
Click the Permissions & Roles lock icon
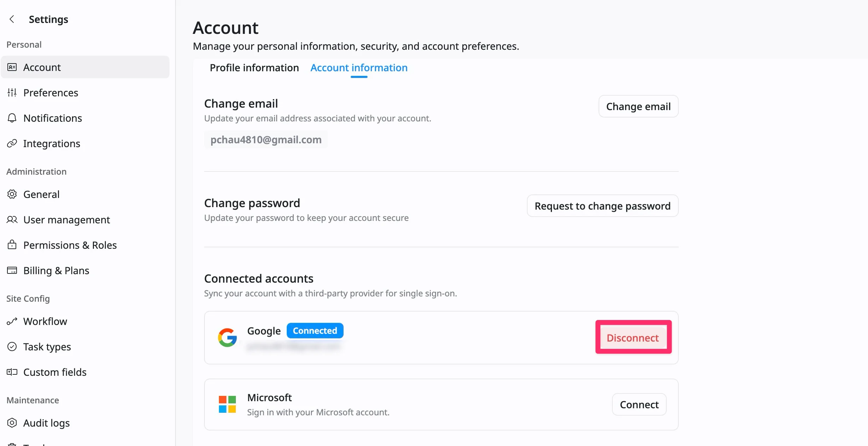[12, 245]
